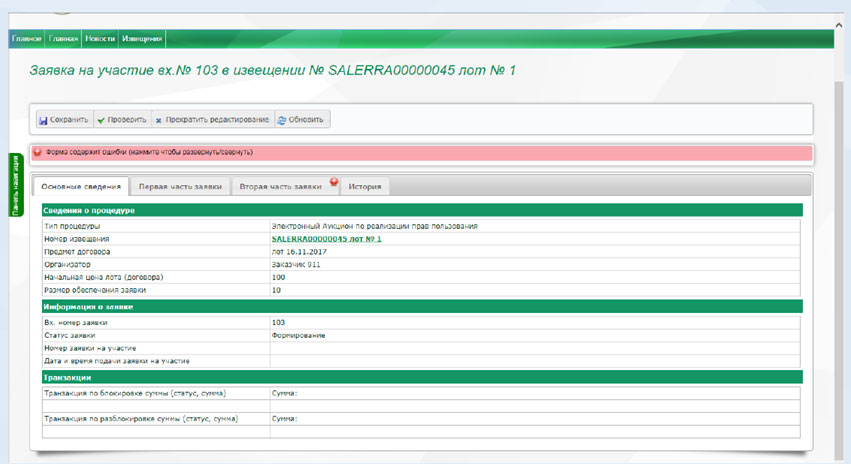Click the red warning marker on Вторая часть заявки tab
Viewport: 851px width, 464px height.
coord(334,182)
